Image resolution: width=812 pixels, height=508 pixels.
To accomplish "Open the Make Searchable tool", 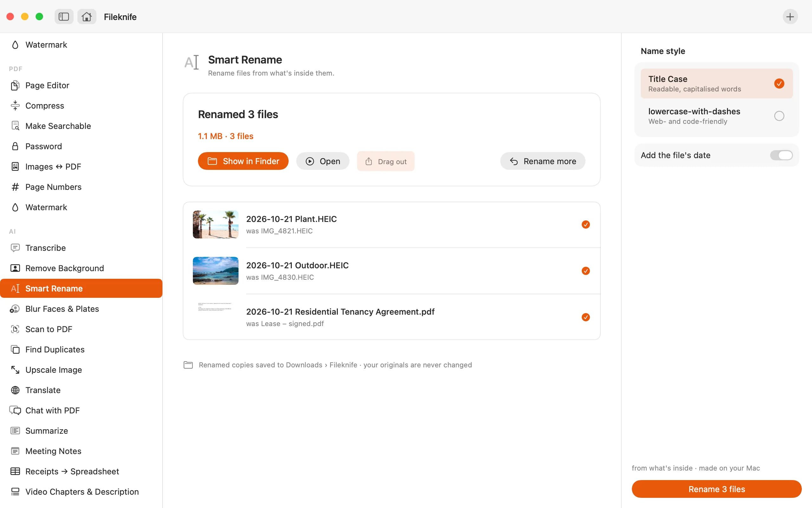I will (x=81, y=126).
